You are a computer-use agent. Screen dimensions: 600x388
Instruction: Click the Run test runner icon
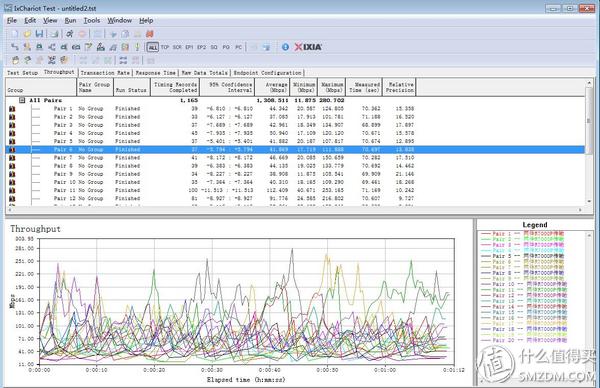click(70, 34)
